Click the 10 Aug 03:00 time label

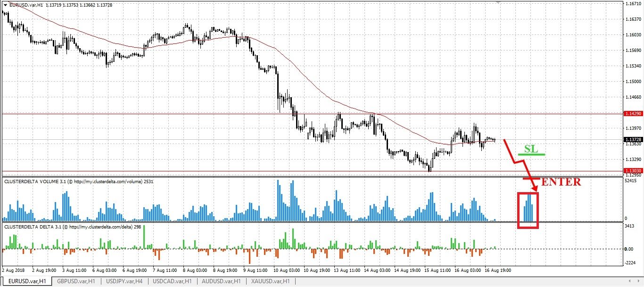(x=286, y=270)
